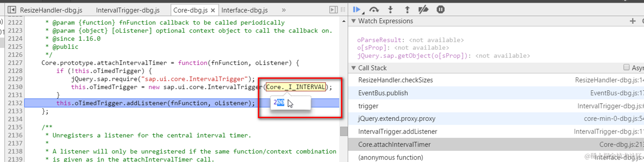Step into next function call

pos(390,10)
